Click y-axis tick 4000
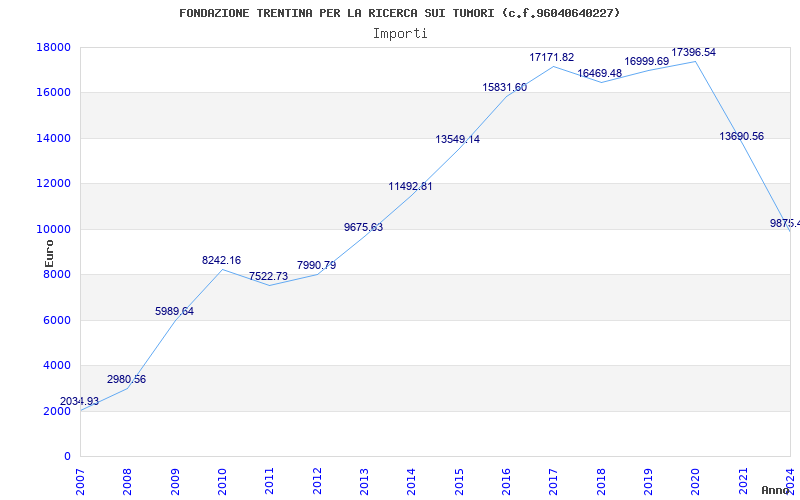This screenshot has width=800, height=500. 56,366
